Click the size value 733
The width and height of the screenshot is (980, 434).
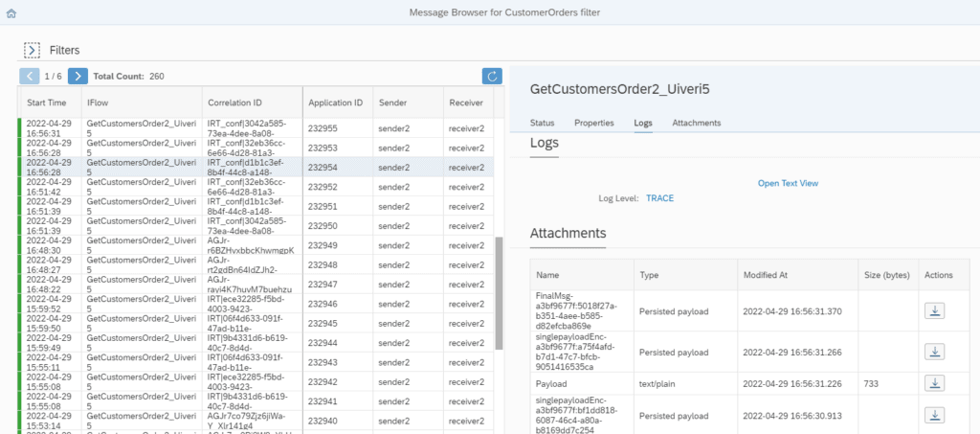coord(869,382)
